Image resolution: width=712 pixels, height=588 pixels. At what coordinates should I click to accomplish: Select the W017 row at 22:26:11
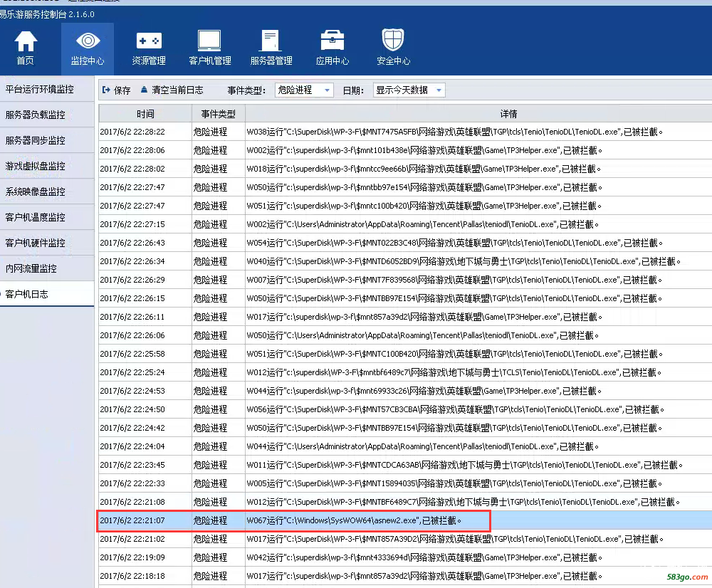(405, 317)
